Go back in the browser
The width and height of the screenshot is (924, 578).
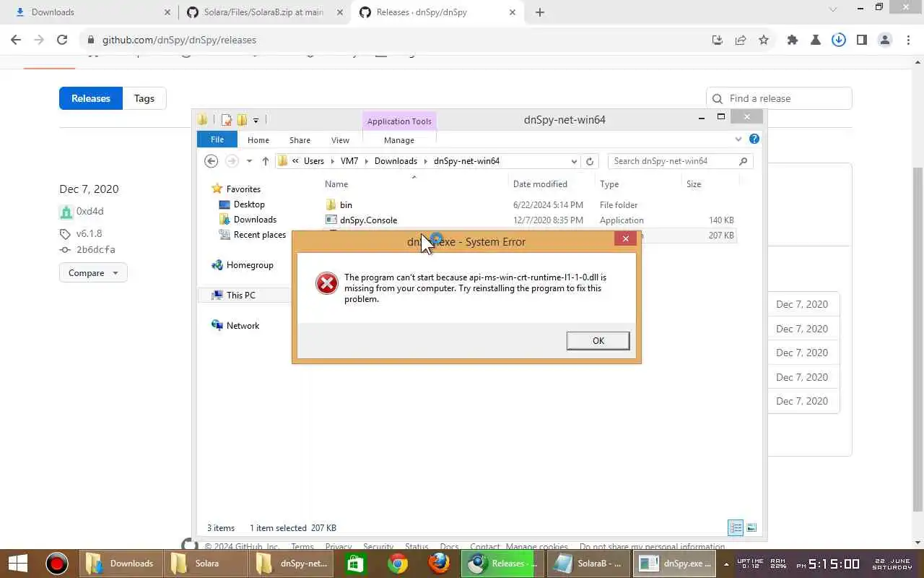coord(16,40)
